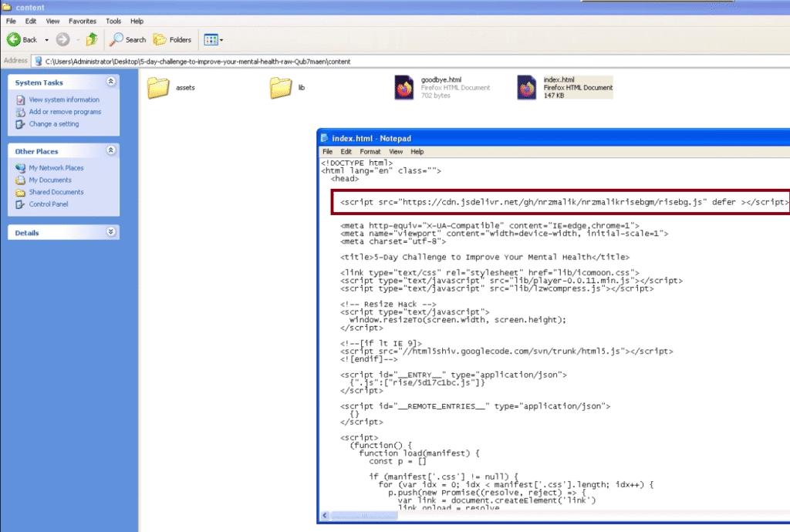Open the Back history dropdown arrow
790x532 pixels.
(x=46, y=39)
